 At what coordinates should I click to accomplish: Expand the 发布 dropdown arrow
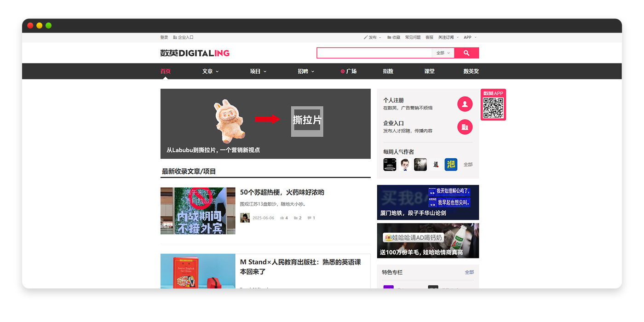[380, 37]
